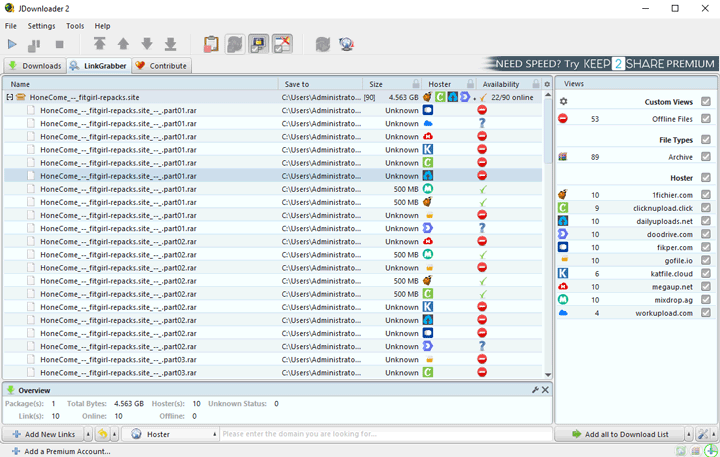Click the scroll down arrow of the link list
The height and width of the screenshot is (457, 720).
pyautogui.click(x=547, y=375)
